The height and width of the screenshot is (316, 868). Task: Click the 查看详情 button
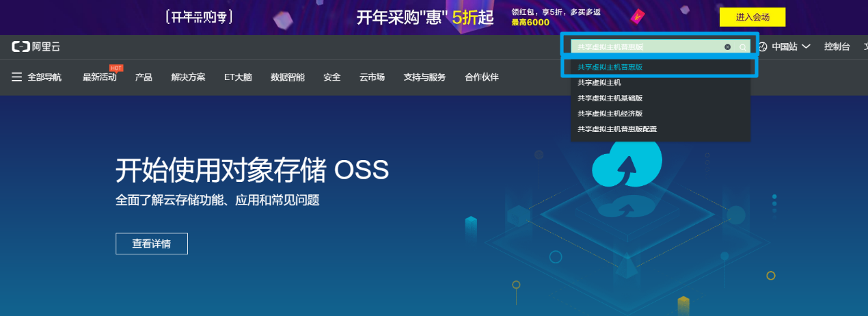click(151, 243)
